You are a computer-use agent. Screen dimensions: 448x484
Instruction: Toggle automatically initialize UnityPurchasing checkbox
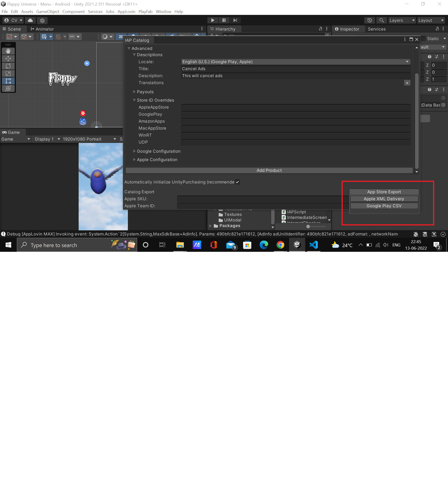click(237, 182)
